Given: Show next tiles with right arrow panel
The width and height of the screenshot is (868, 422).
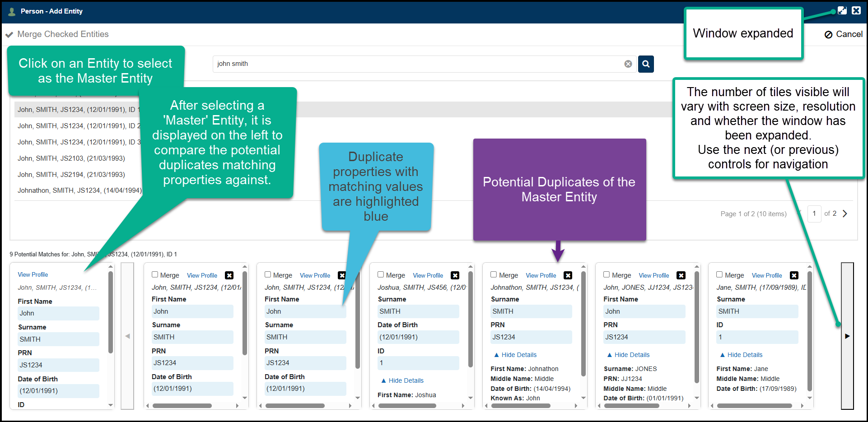Looking at the screenshot, I should [x=847, y=336].
